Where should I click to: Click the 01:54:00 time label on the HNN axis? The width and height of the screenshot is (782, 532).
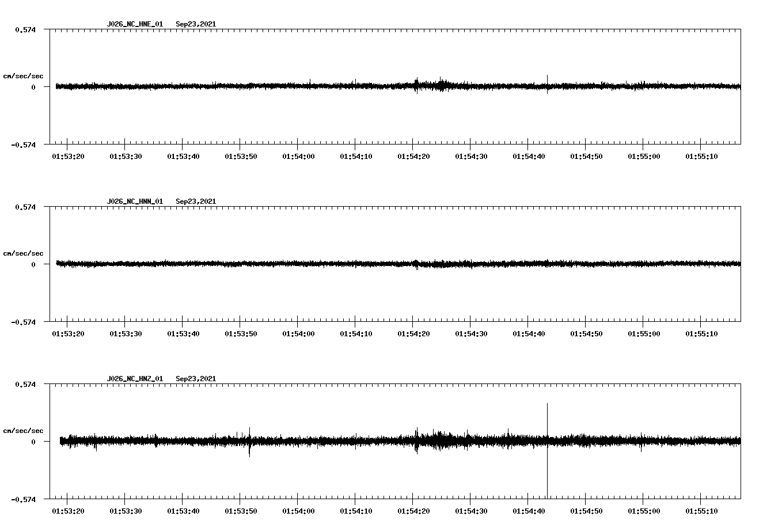[298, 334]
